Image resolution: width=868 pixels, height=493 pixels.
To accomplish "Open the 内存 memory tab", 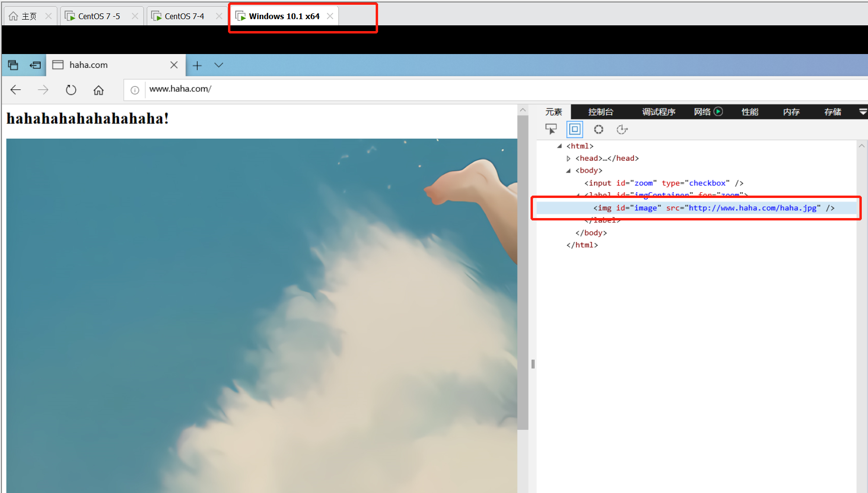I will 791,112.
